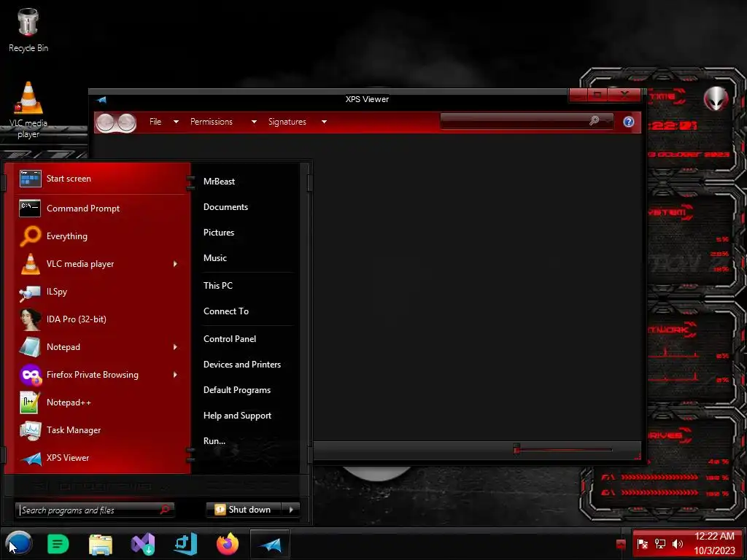This screenshot has height=560, width=747.
Task: Click the File menu in XPS Viewer
Action: pyautogui.click(x=155, y=122)
